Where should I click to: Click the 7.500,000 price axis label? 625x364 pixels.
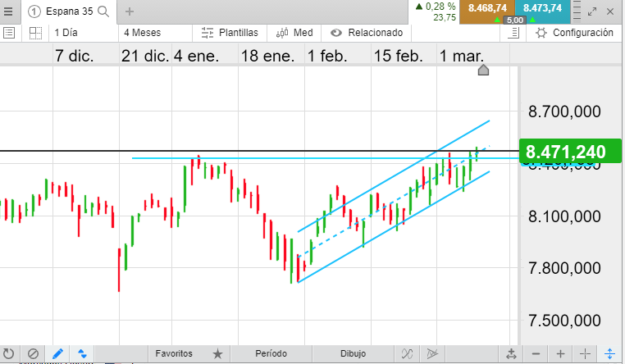pos(564,321)
